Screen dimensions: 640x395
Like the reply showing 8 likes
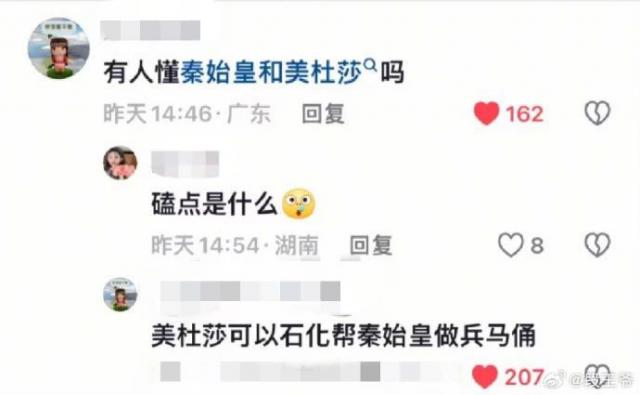pos(511,245)
